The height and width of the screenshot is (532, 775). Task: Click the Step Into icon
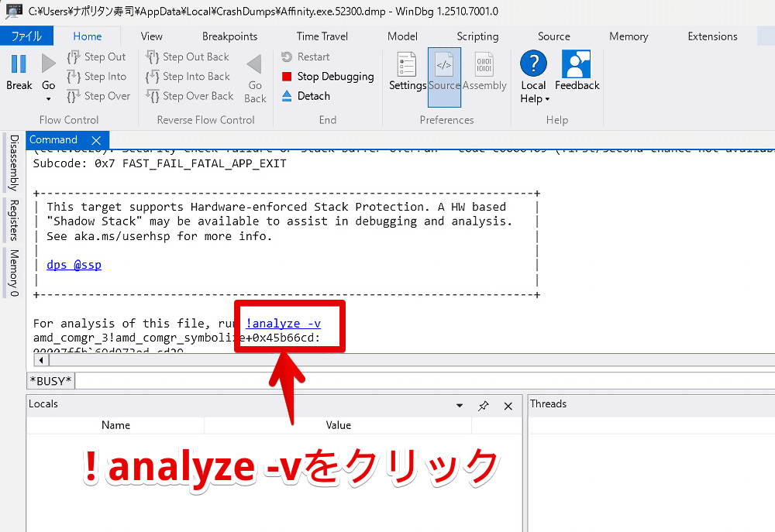click(74, 77)
